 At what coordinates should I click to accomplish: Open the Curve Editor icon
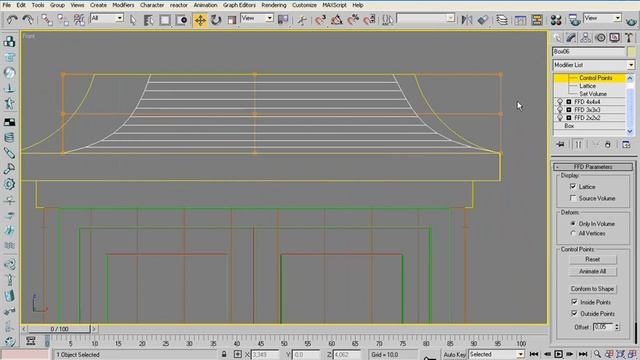coord(520,20)
